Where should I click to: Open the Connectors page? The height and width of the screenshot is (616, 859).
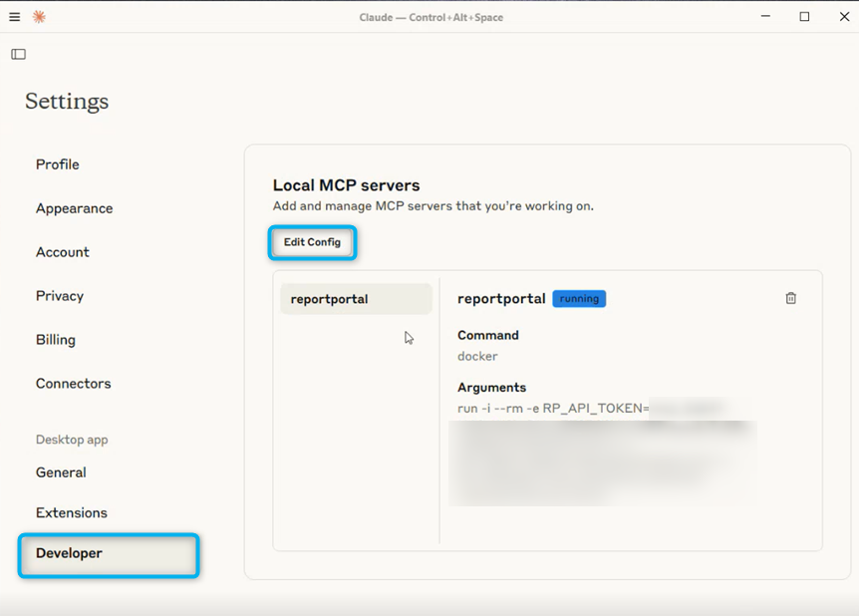(72, 384)
